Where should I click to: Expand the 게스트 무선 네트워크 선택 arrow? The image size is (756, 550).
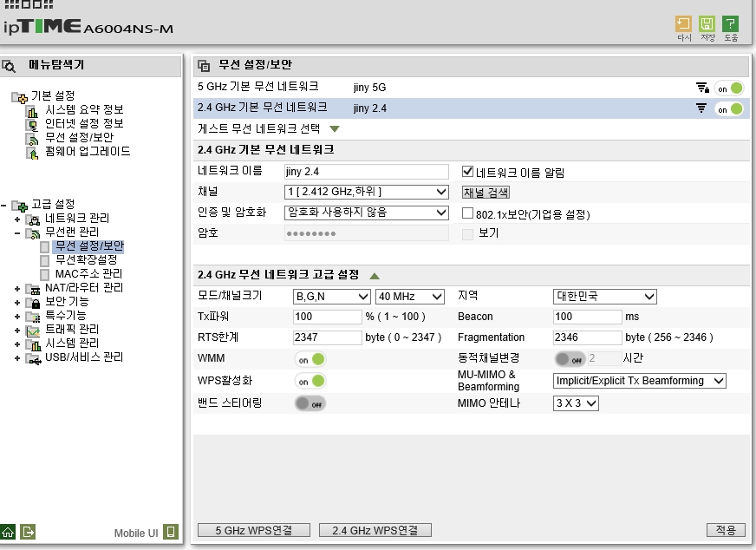pos(335,128)
